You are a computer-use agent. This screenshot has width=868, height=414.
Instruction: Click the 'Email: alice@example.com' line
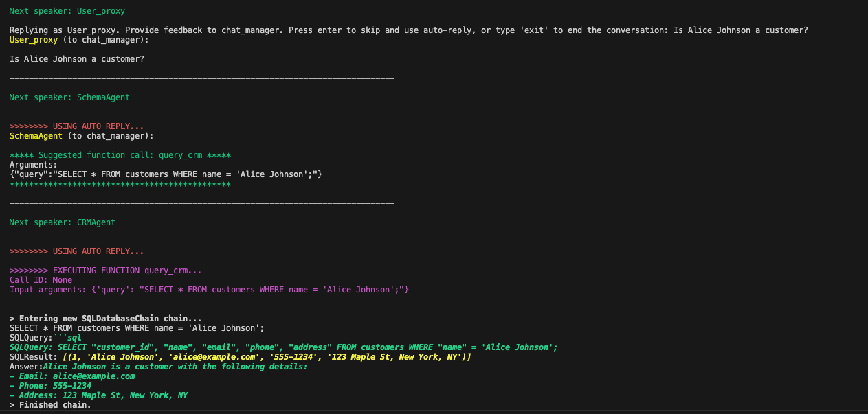click(x=72, y=376)
